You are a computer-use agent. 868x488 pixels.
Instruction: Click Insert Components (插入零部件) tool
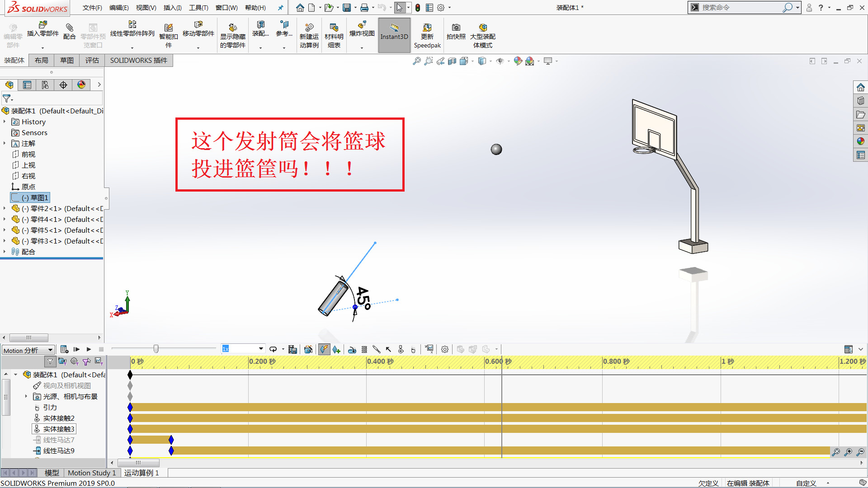43,29
